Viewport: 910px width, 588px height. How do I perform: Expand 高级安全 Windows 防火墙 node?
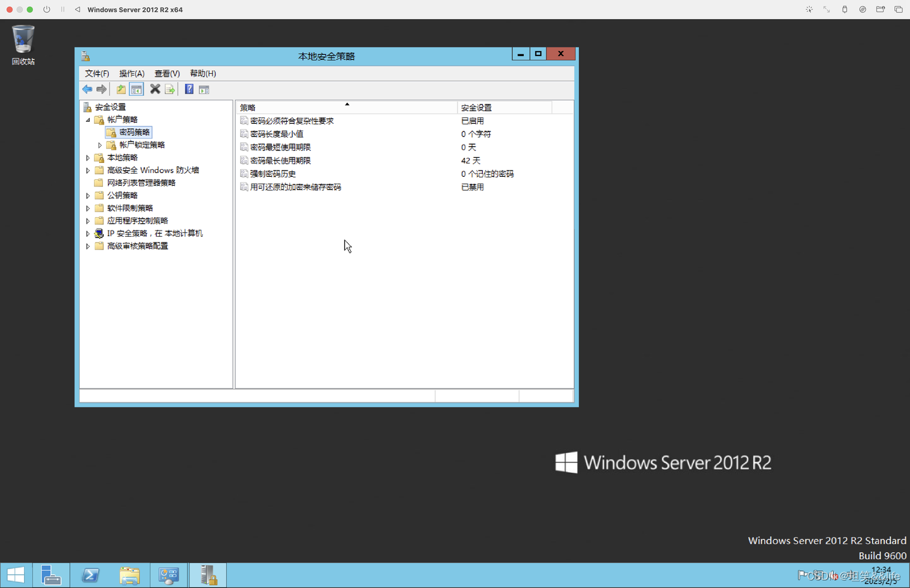point(88,171)
